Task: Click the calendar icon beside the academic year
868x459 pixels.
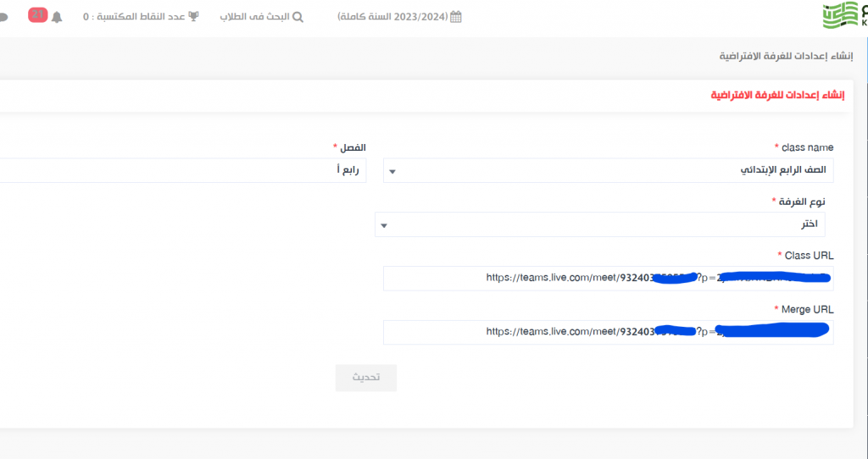Action: click(x=456, y=17)
